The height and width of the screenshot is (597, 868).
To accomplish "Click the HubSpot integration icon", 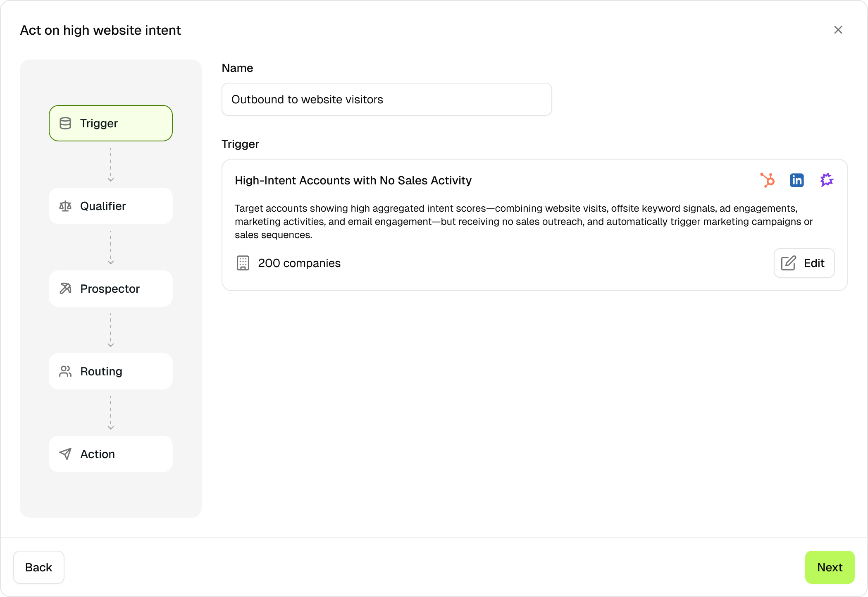I will pyautogui.click(x=767, y=180).
